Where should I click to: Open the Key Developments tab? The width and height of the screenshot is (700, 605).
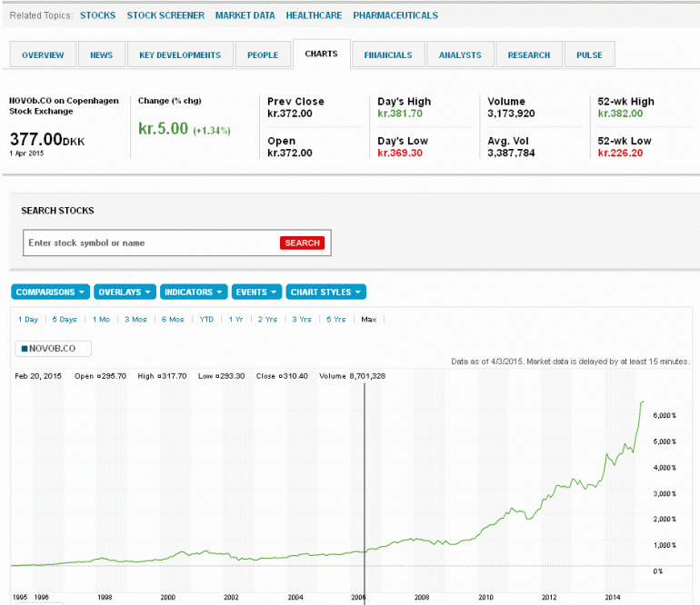(x=180, y=55)
